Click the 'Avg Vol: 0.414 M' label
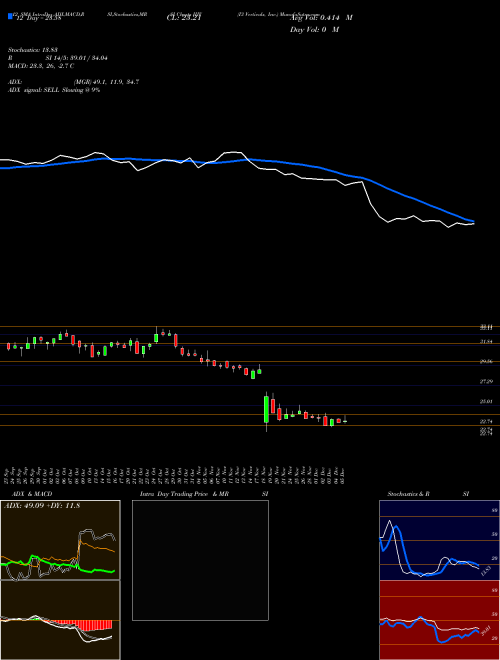The height and width of the screenshot is (660, 500). pos(321,18)
